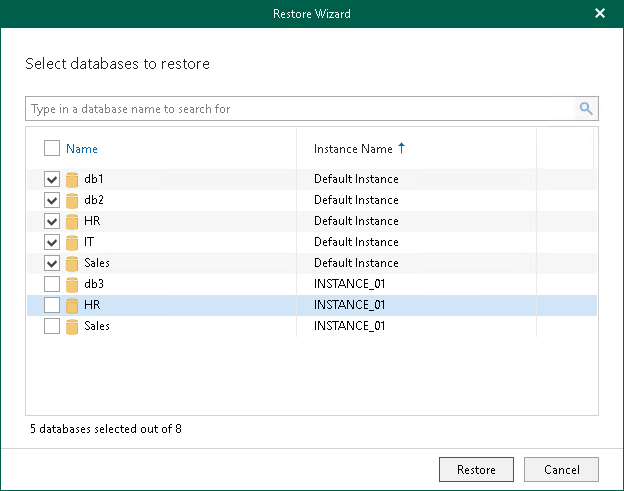This screenshot has height=491, width=624.
Task: Click the INSTANCE_01 Sales database icon
Action: [x=72, y=326]
